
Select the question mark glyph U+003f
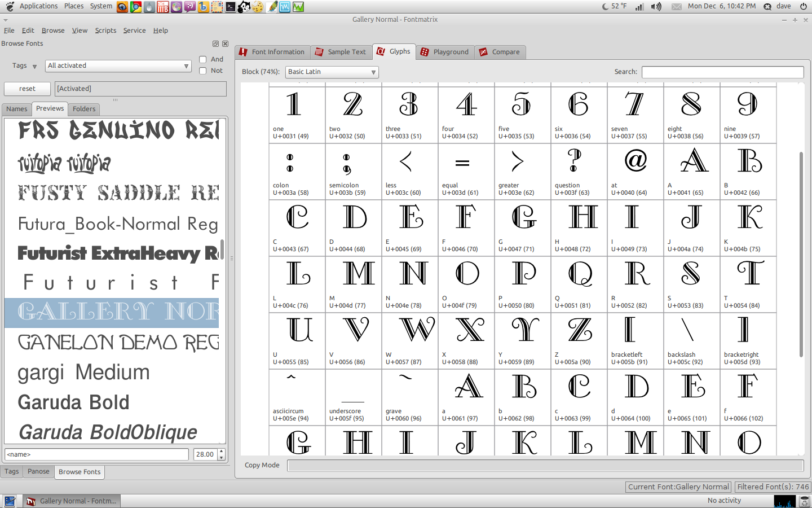point(579,171)
